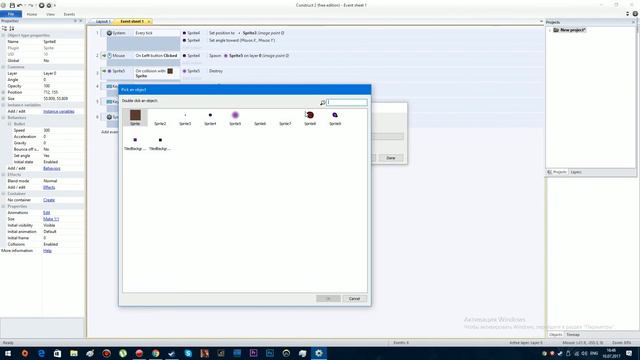Select the dark purple Sprite9 object

[x=335, y=118]
